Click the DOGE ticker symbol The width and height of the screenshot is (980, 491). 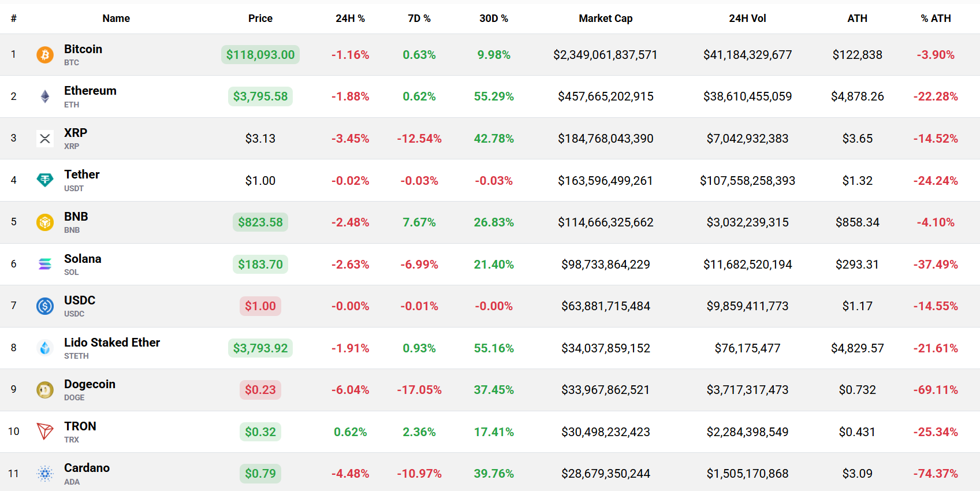tap(74, 397)
